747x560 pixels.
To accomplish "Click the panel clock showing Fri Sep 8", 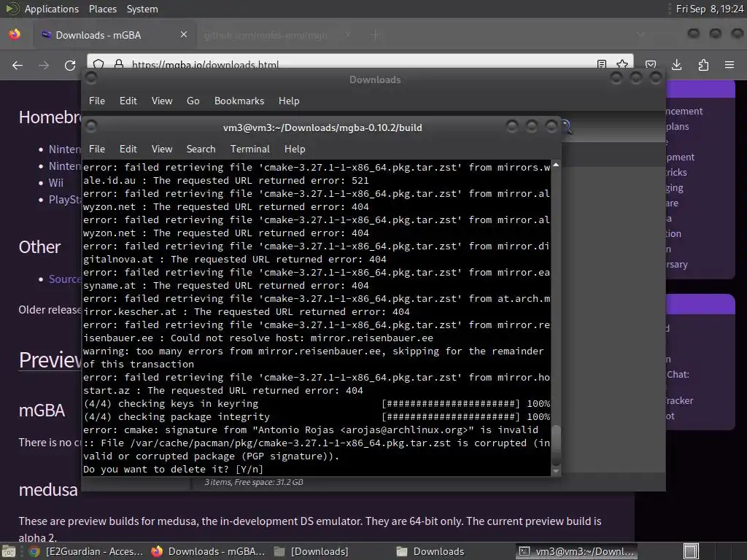I will pyautogui.click(x=710, y=9).
